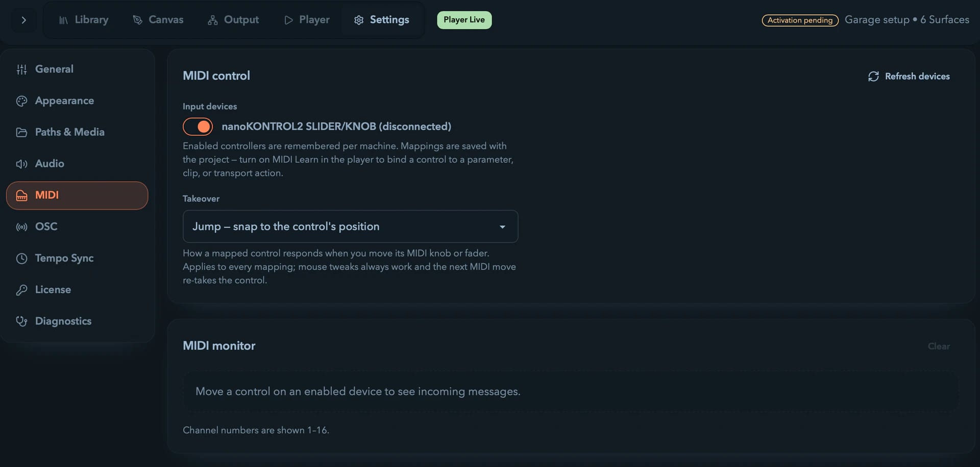This screenshot has height=467, width=980.
Task: Click the Tempo Sync clock icon
Action: (x=21, y=259)
